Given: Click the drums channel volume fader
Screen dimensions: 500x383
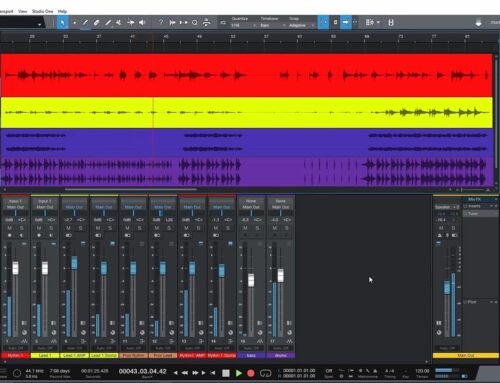Looking at the screenshot, I should point(281,275).
